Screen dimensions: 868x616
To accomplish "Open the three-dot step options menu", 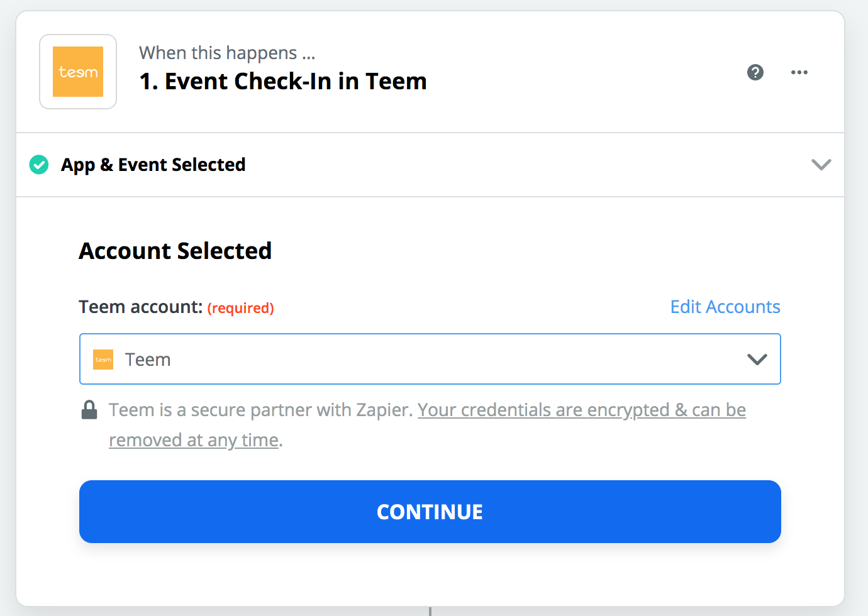I will [x=799, y=72].
